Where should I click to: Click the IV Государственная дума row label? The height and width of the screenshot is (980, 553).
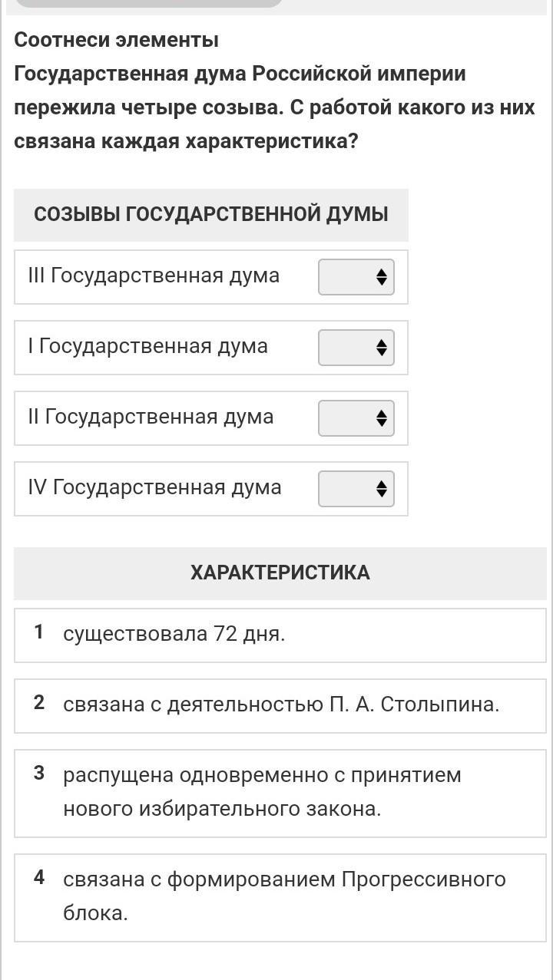[x=154, y=487]
